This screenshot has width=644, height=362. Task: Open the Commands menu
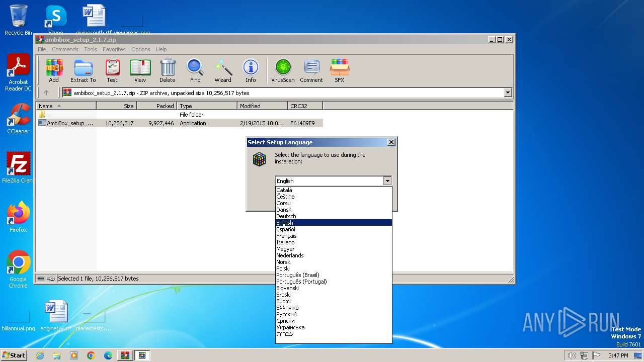tap(65, 49)
